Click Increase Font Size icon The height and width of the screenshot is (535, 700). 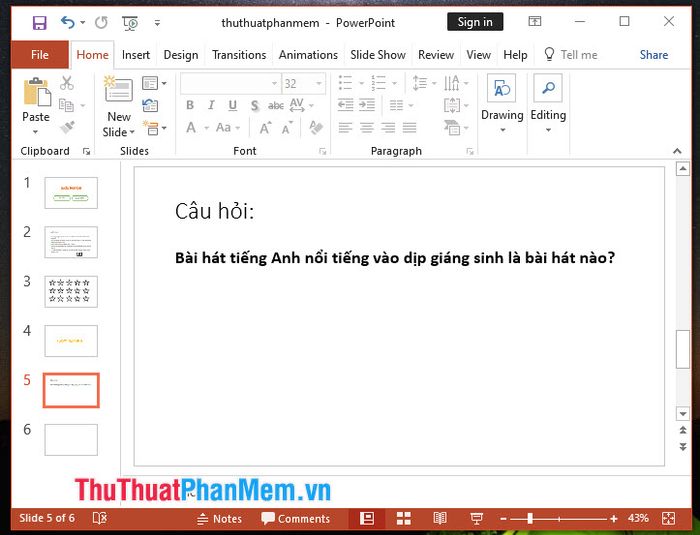[x=266, y=128]
